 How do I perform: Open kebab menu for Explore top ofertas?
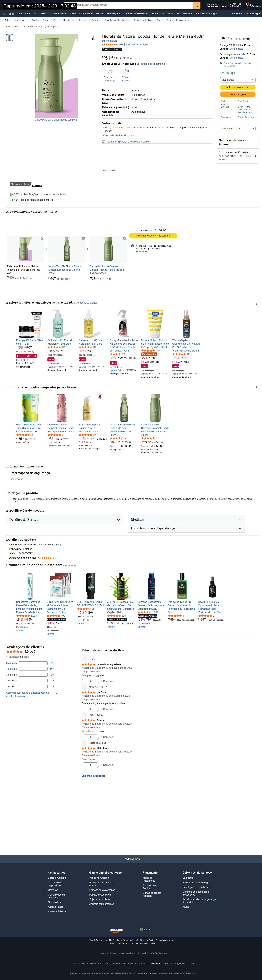[x=256, y=303]
